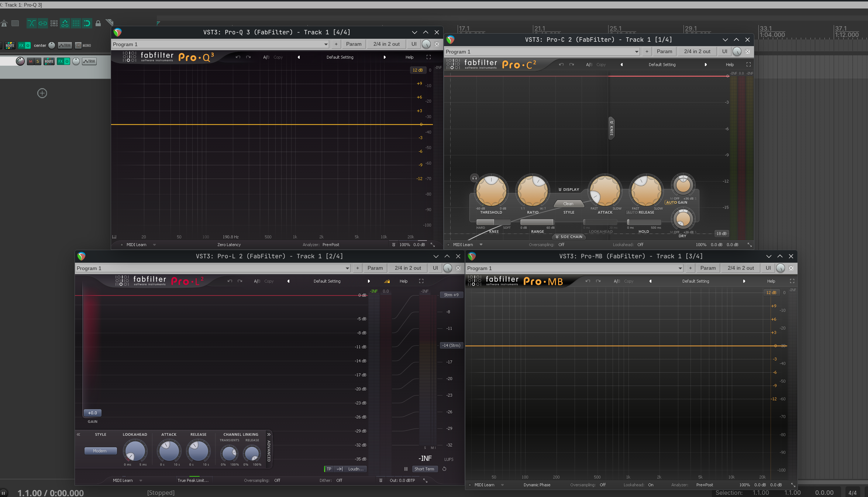Click Pro-Q 3 resize arrows icon

pos(433,245)
